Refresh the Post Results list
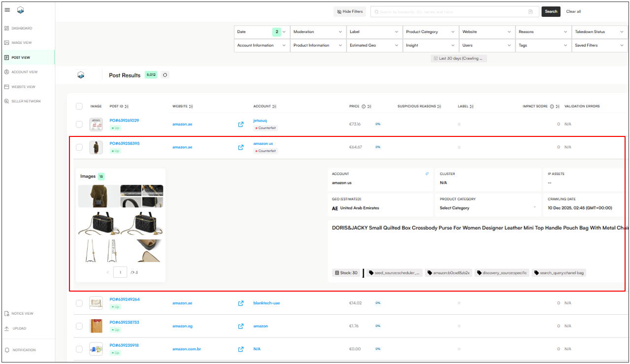This screenshot has width=630, height=364. coord(165,75)
